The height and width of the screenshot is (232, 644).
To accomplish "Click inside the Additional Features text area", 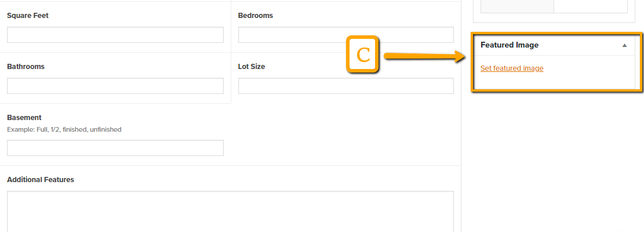I will (x=230, y=212).
